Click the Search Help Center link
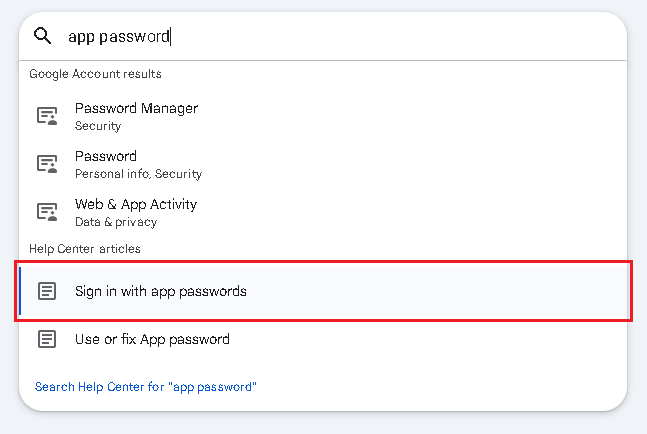The width and height of the screenshot is (647, 434). pos(90,386)
